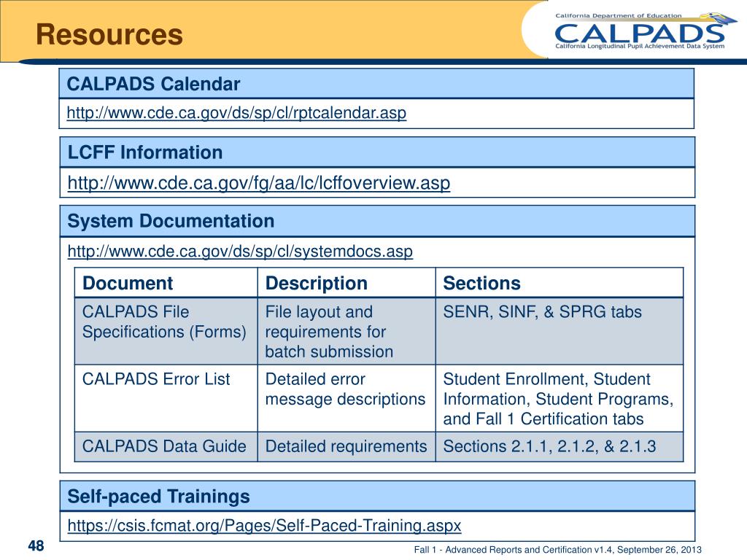Select 'File layout and requirements' cell
This screenshot has width=747, height=560.
[347, 332]
